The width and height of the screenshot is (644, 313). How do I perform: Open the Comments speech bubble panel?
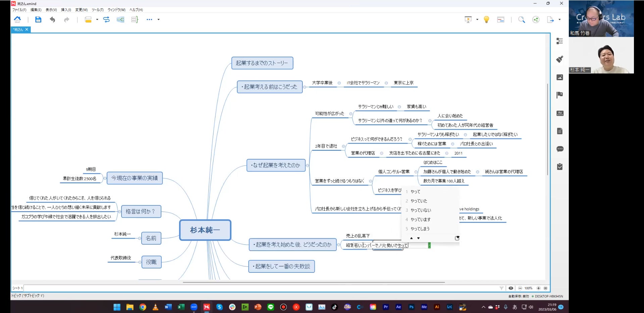coord(559,149)
